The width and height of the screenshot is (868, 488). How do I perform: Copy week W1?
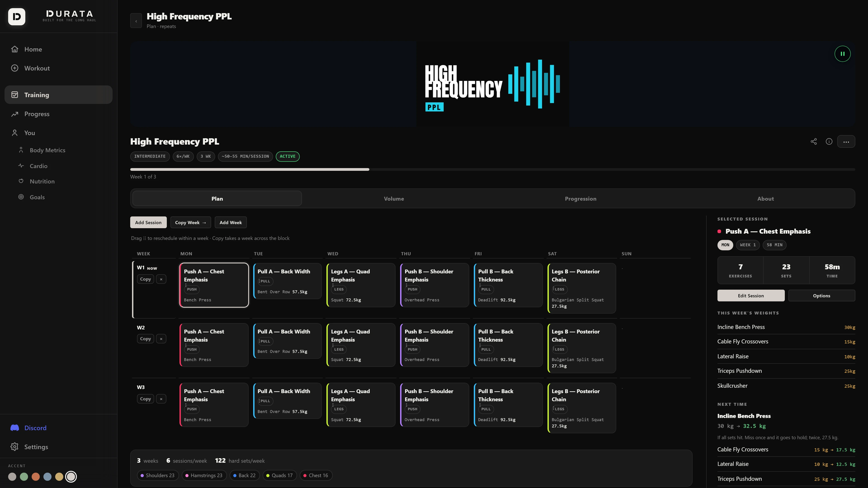click(x=145, y=279)
